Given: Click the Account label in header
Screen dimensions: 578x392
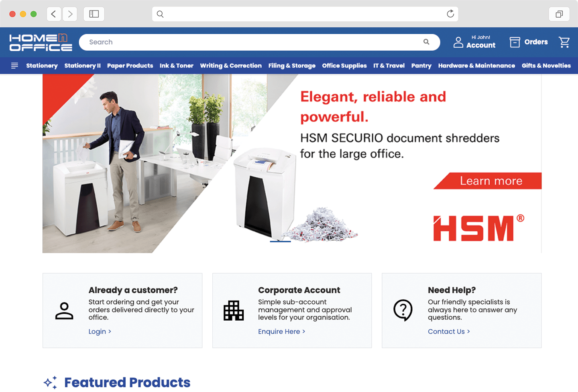Looking at the screenshot, I should click(481, 45).
